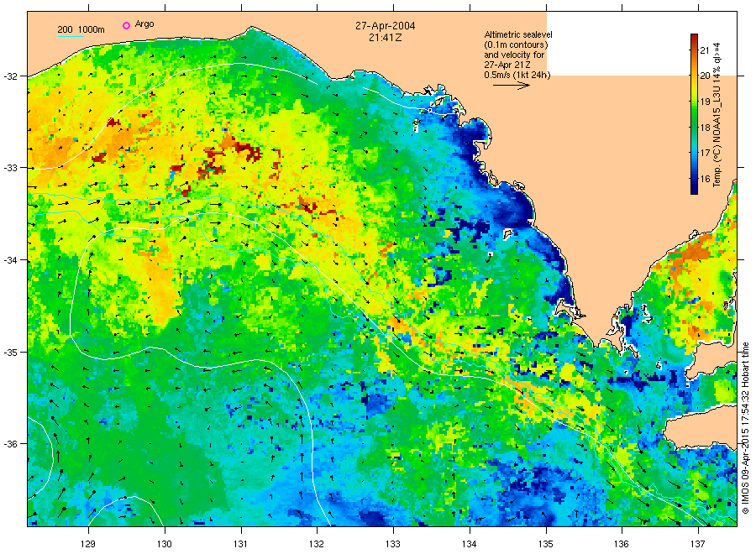
Task: Click the longitude label '129'
Action: tap(88, 545)
